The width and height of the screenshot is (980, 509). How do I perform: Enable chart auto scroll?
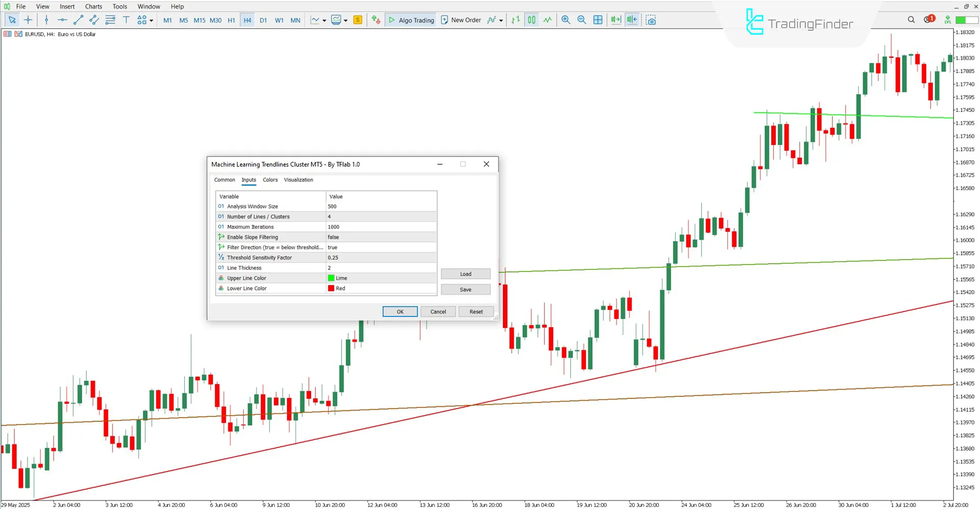[615, 20]
